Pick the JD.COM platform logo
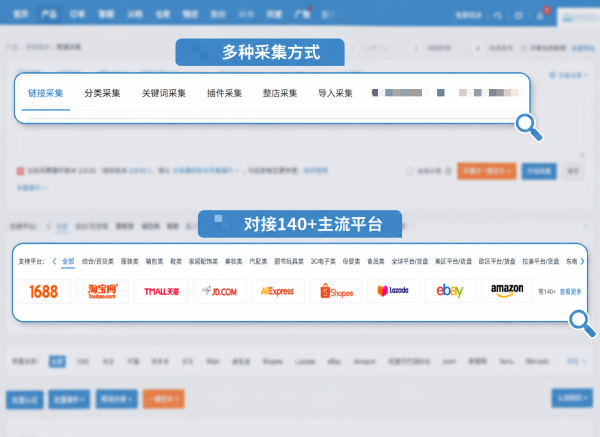 click(x=220, y=291)
